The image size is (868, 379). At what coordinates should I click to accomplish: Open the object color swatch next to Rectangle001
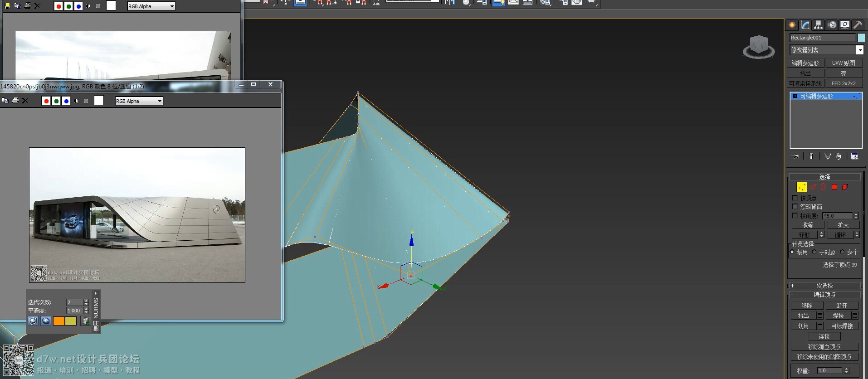(861, 38)
